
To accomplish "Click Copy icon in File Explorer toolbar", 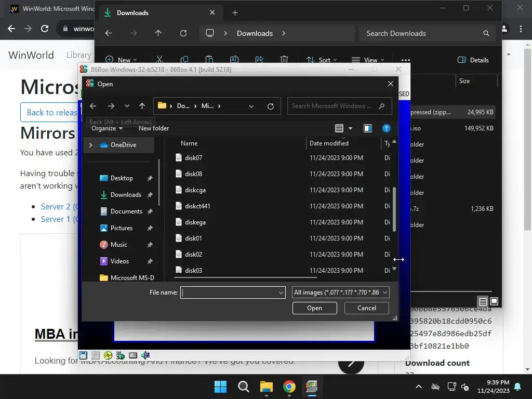I will click(x=184, y=60).
